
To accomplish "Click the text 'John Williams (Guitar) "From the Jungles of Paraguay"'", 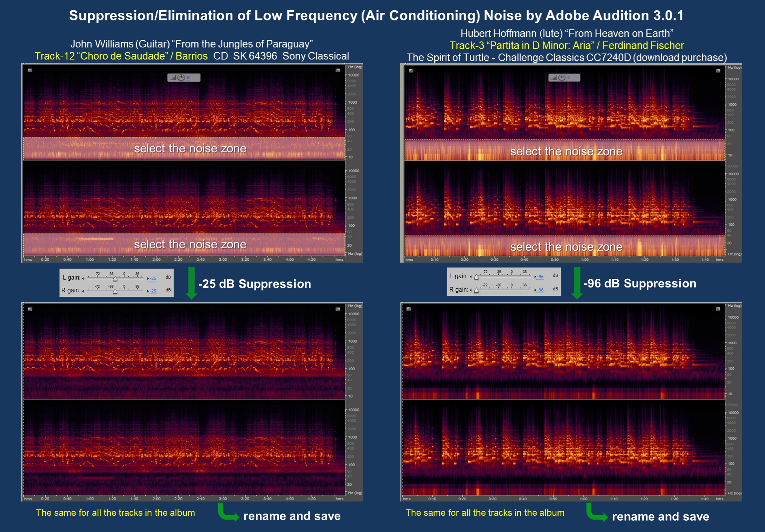I will [x=192, y=44].
